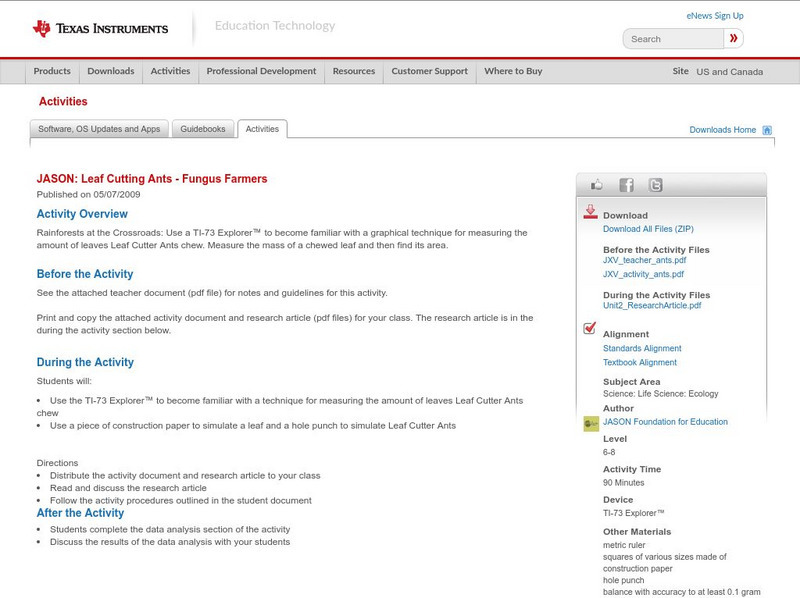Viewport: 800px width, 598px height.
Task: Open the Customer Support menu
Action: [x=430, y=71]
